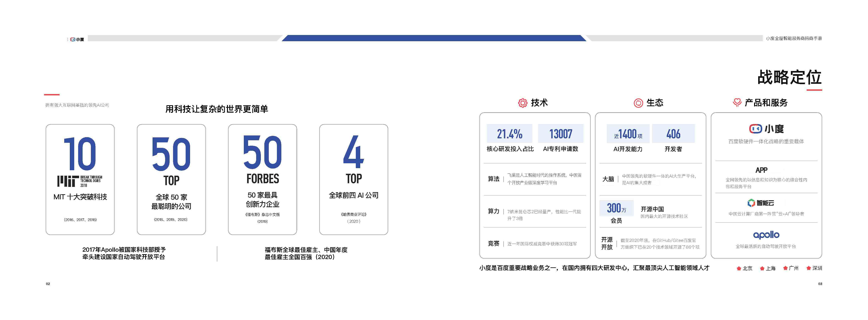Image resolution: width=868 pixels, height=320 pixels.
Task: Click the APP heading in product card
Action: pos(761,170)
